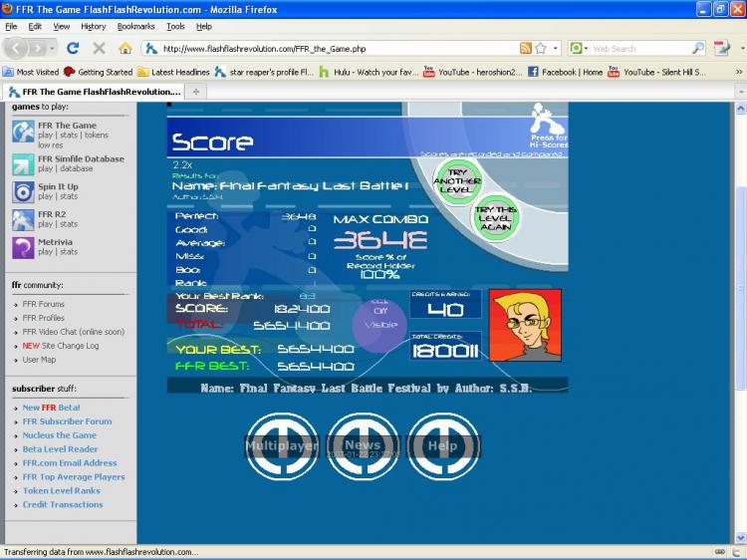Open the back/forward history dropdown arrow
The image size is (747, 560).
click(x=52, y=49)
